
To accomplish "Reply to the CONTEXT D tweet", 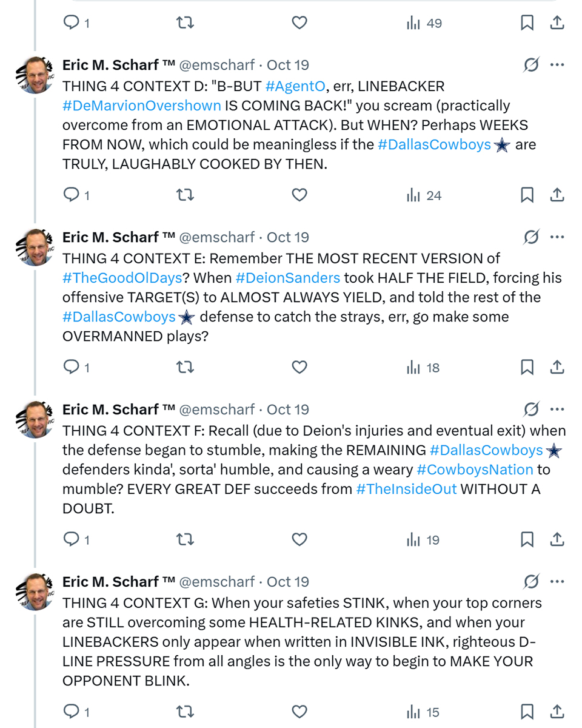I will click(x=72, y=195).
